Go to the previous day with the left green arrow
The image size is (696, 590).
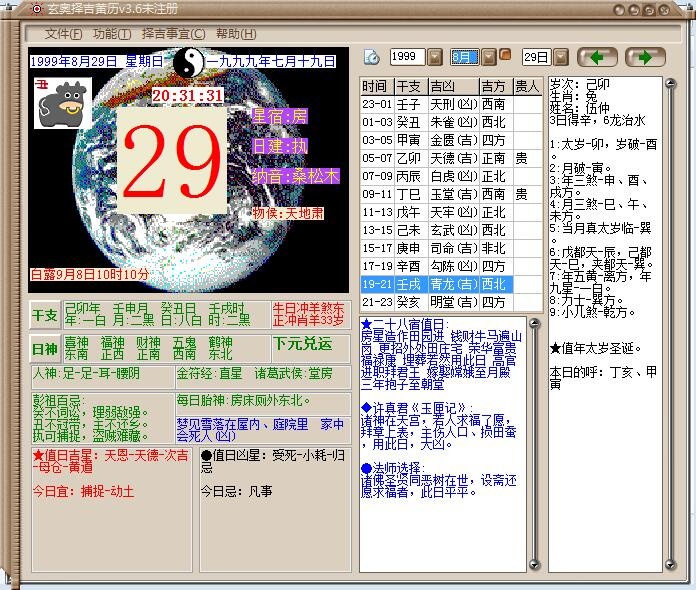(597, 57)
